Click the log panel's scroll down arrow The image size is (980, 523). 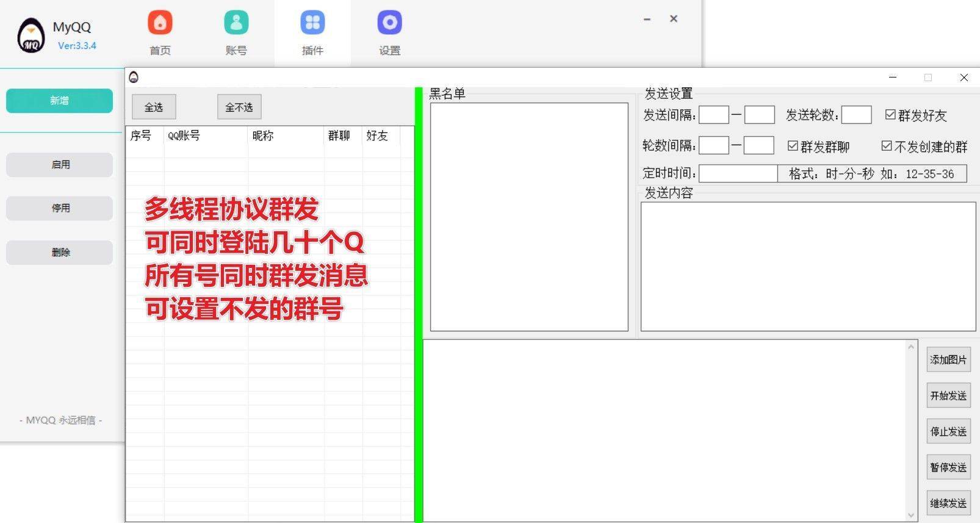(x=910, y=515)
